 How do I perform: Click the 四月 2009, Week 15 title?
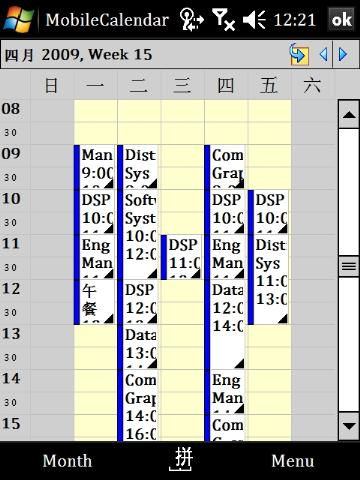click(78, 55)
